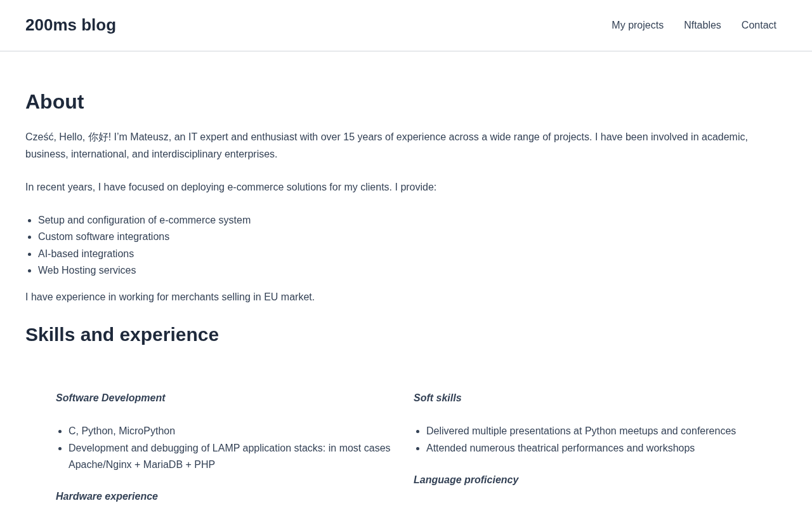The width and height of the screenshot is (812, 508).
Task: Click the Skills and experience heading
Action: point(122,335)
